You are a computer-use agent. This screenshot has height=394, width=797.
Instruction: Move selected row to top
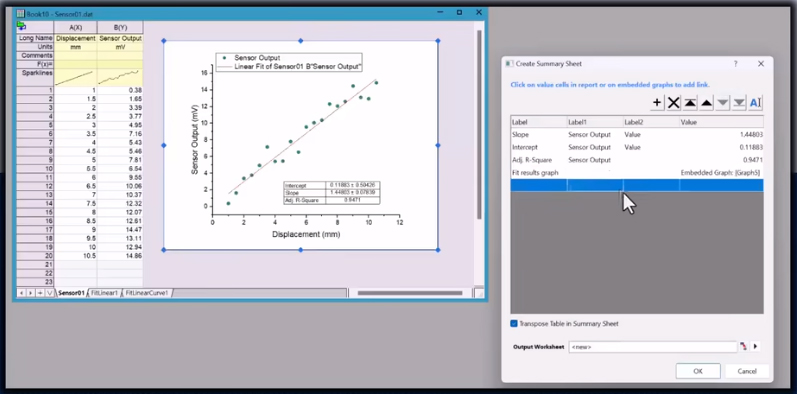(690, 103)
